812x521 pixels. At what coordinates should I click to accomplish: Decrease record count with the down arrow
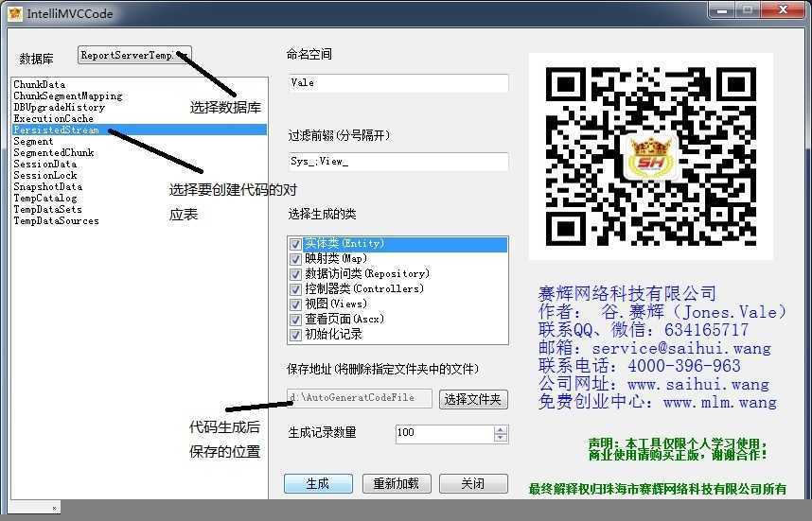(501, 438)
